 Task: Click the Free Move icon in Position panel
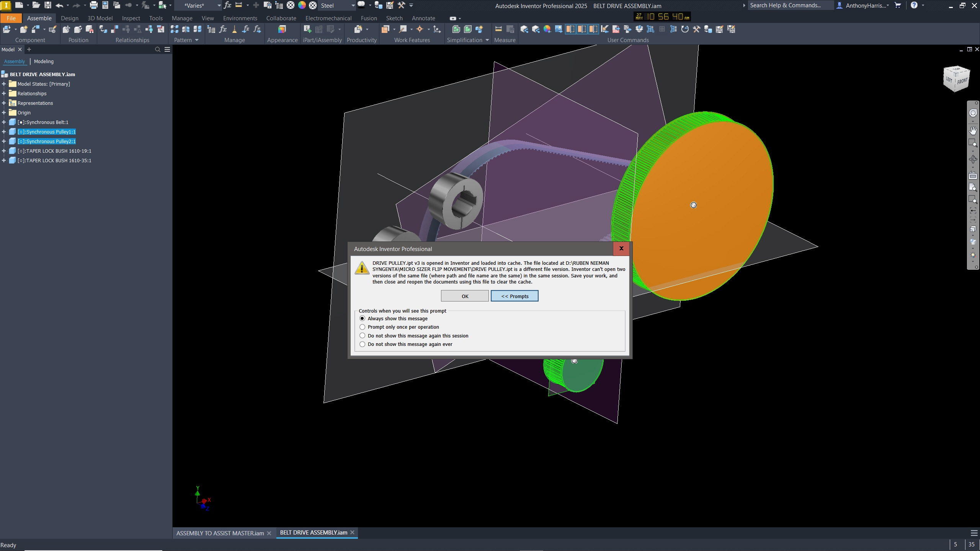click(67, 29)
